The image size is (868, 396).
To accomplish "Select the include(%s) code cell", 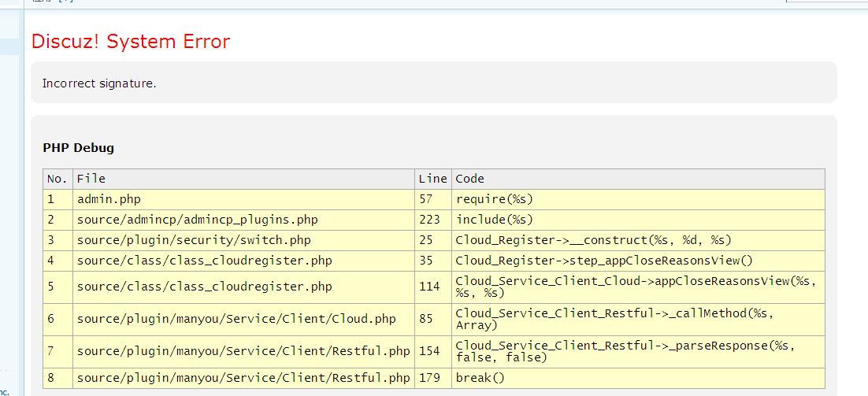I will tap(638, 220).
